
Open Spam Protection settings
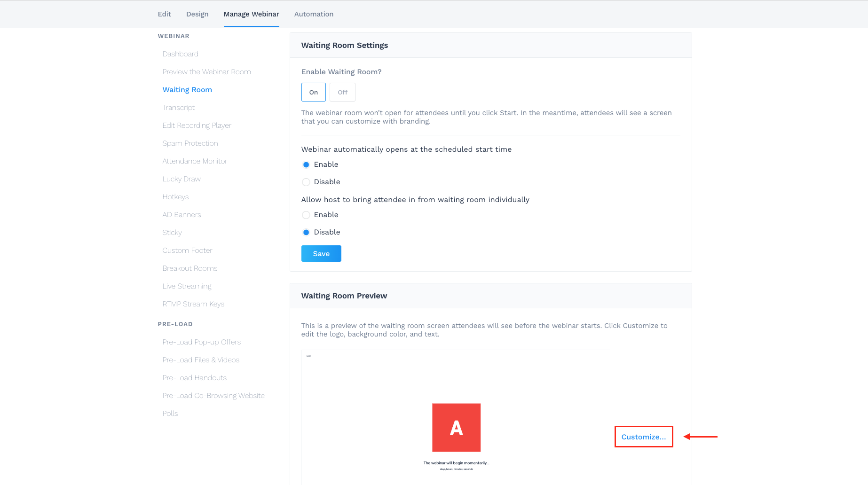coord(190,143)
